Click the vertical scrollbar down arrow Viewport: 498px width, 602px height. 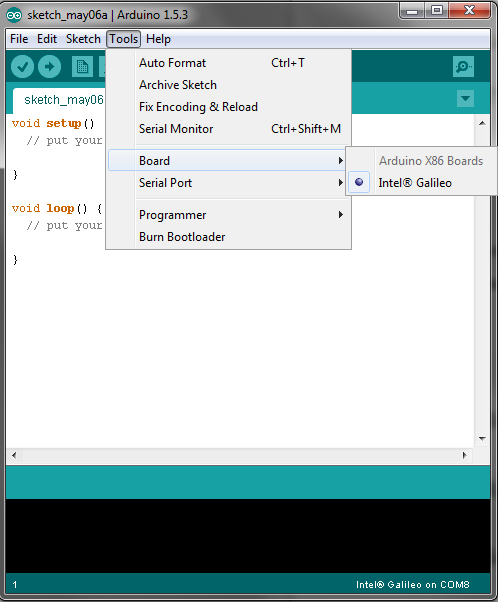coord(482,438)
